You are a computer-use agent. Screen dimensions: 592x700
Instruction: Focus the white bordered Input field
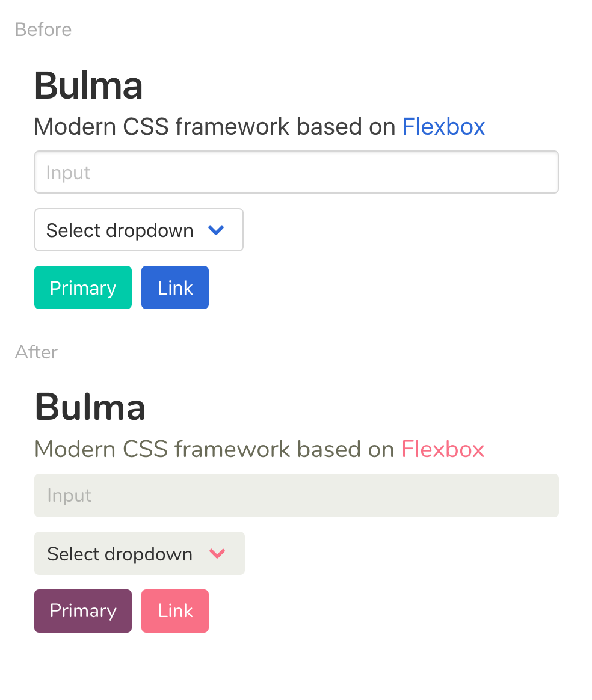[x=296, y=172]
